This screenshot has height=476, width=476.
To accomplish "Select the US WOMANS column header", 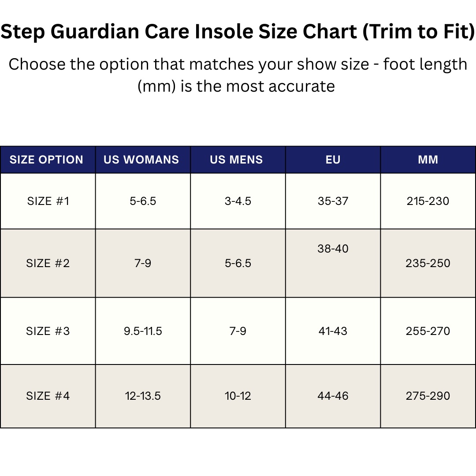I will (x=141, y=160).
